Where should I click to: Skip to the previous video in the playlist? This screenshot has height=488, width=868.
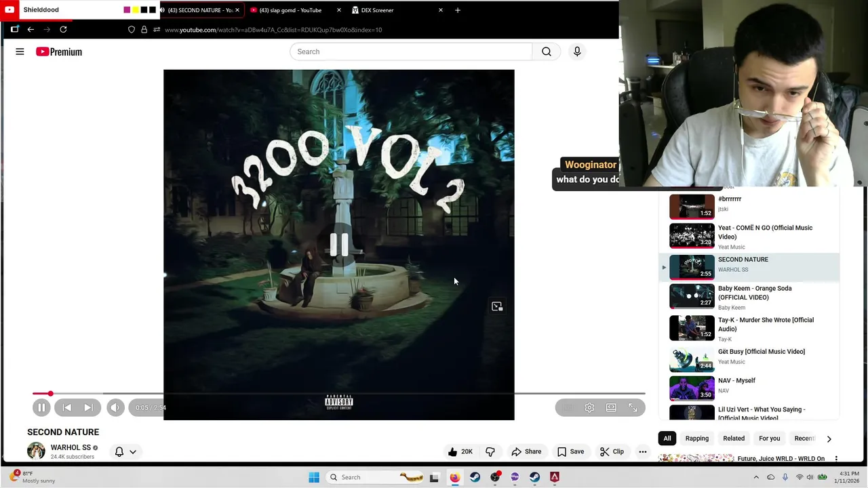(x=66, y=407)
